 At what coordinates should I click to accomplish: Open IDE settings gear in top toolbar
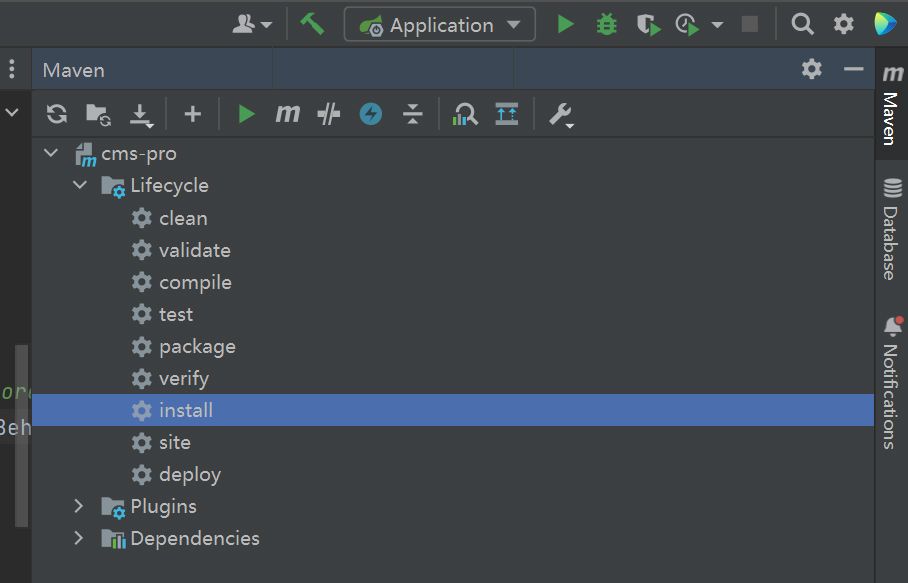(x=844, y=24)
